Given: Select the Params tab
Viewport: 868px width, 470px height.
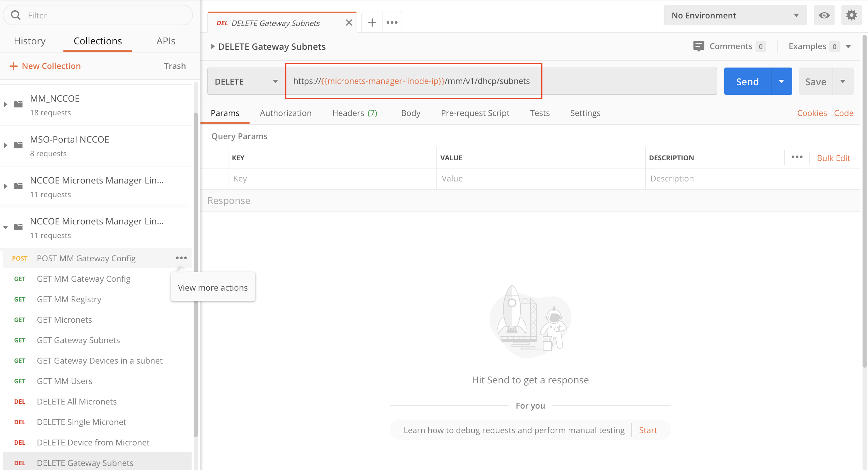Looking at the screenshot, I should [x=225, y=113].
